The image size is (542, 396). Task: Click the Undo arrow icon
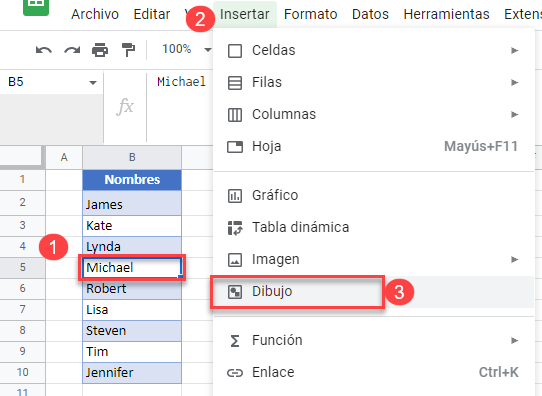[x=44, y=50]
